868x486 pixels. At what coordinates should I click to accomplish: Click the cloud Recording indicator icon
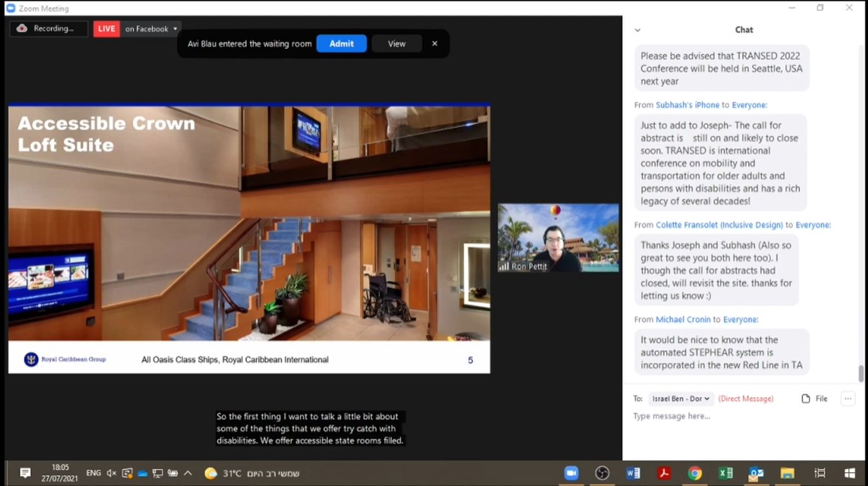pos(23,28)
